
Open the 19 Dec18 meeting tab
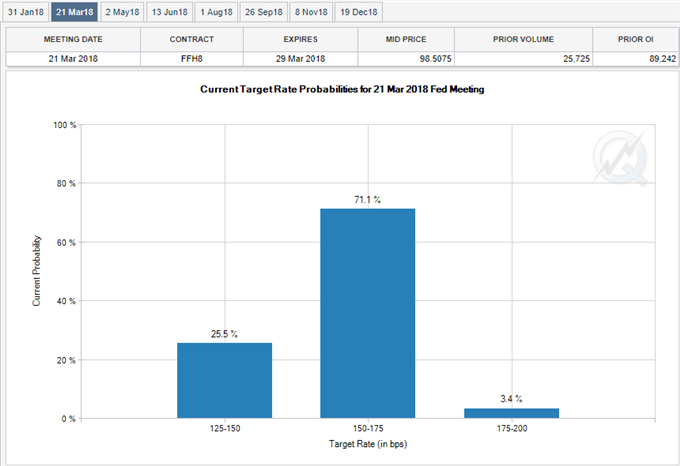359,12
